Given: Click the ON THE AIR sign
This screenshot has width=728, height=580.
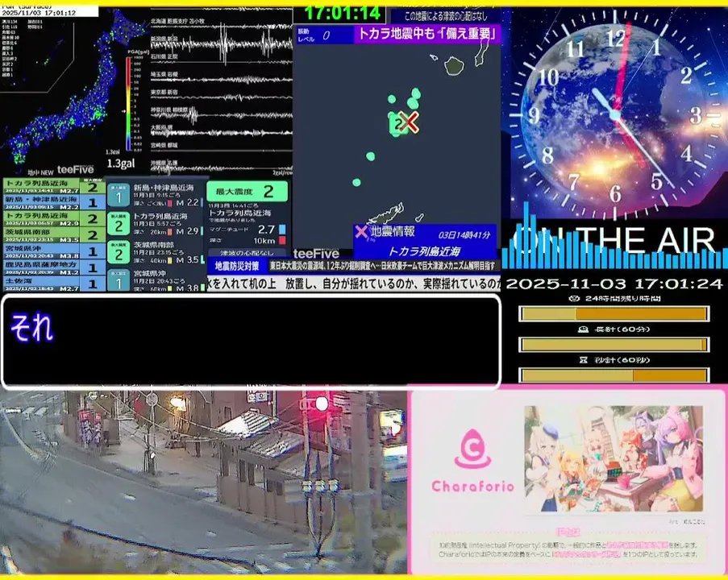Looking at the screenshot, I should (615, 240).
